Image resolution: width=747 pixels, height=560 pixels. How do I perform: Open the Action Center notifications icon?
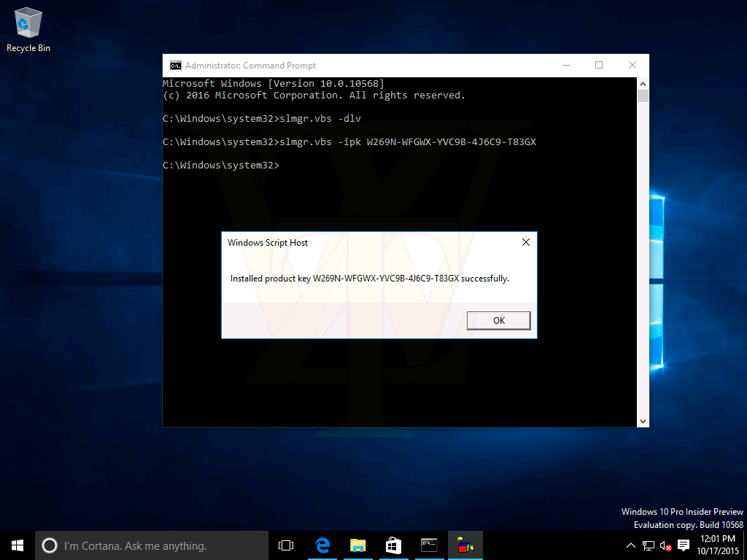click(x=684, y=545)
